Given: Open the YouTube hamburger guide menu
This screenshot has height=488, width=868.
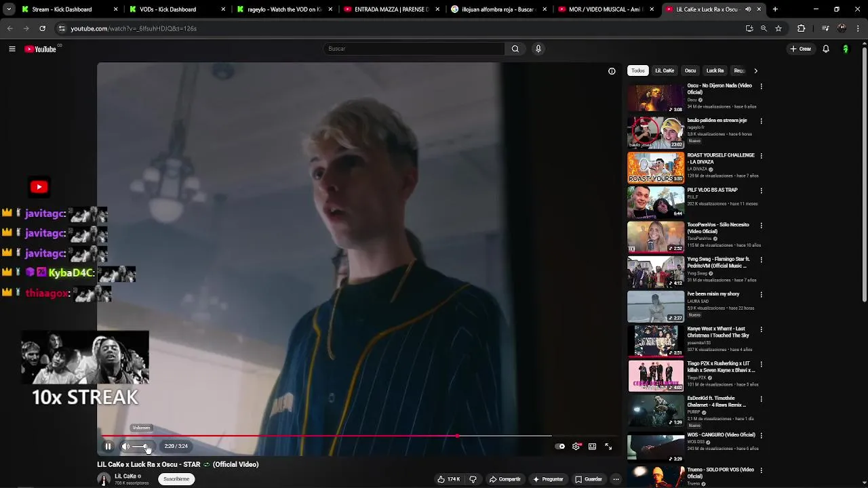Looking at the screenshot, I should click(12, 49).
